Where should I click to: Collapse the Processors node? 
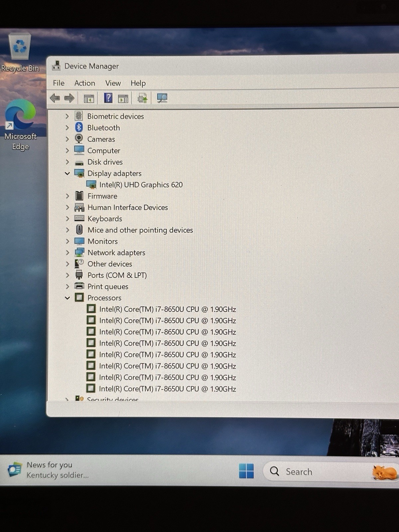point(67,298)
